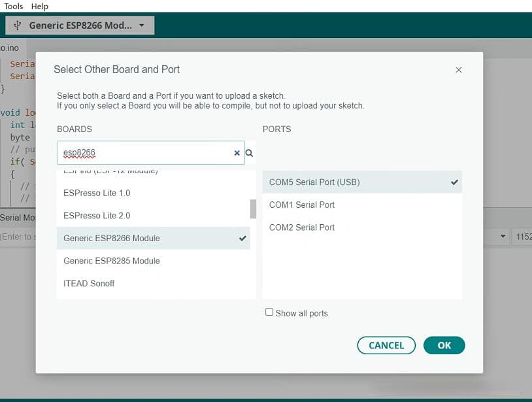Click the magnifier search icon
Screen dimensions: 532x402
250,153
